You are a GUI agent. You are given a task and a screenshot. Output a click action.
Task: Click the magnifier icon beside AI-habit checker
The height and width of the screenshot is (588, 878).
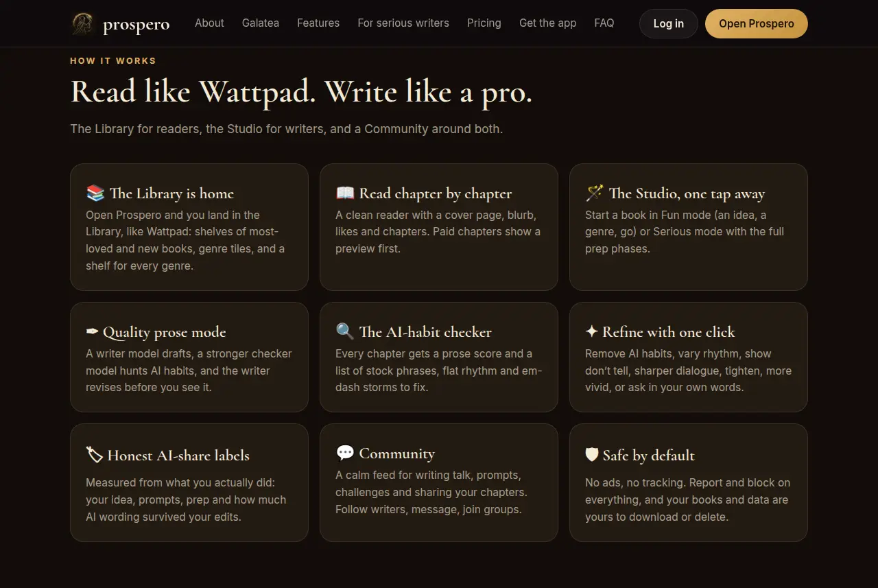point(345,332)
